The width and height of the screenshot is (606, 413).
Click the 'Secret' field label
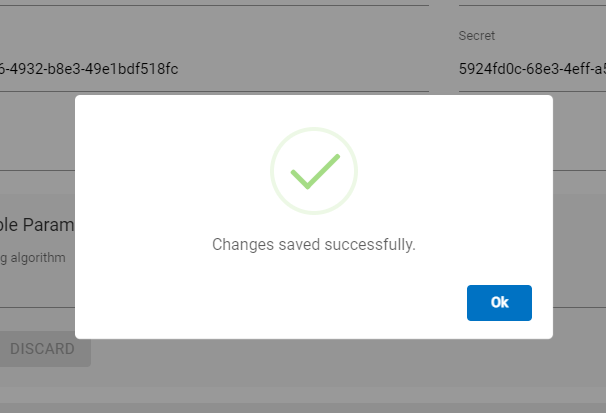476,36
